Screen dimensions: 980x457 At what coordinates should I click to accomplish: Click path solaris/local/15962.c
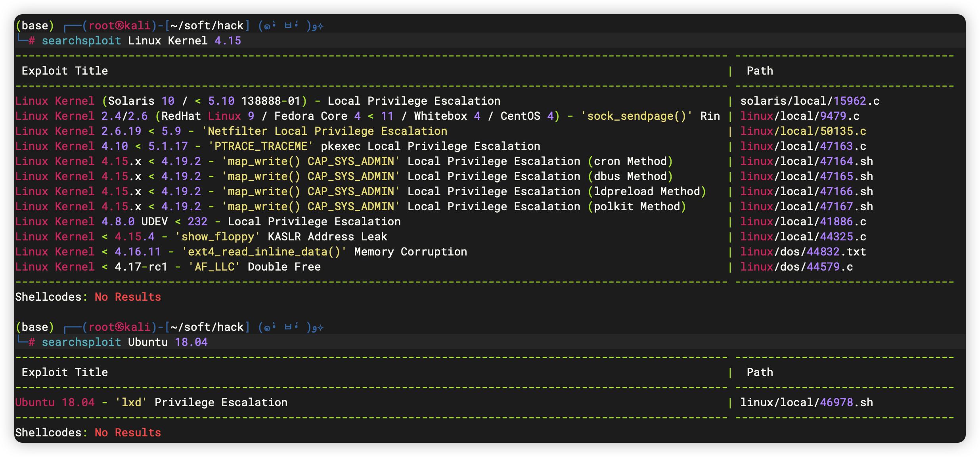[810, 101]
